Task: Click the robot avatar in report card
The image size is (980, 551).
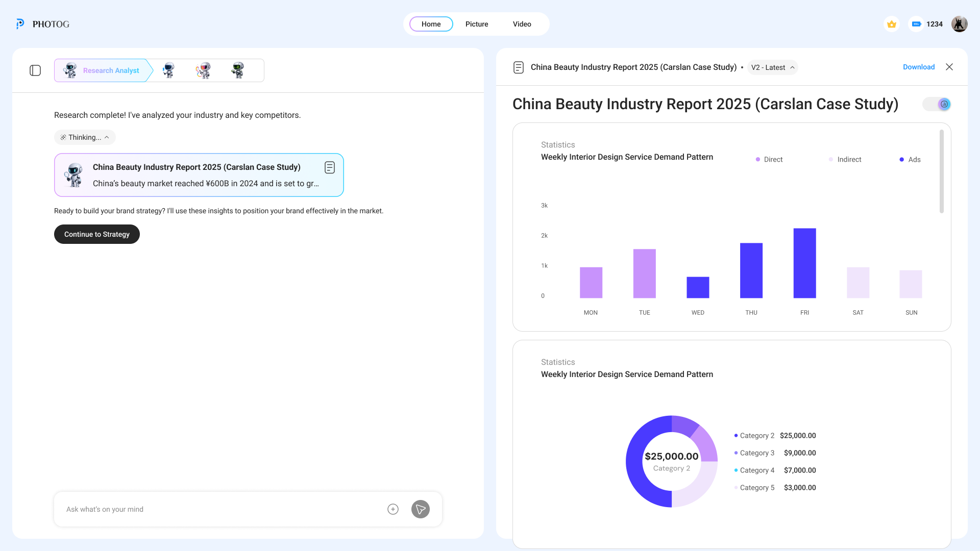Action: (x=74, y=175)
